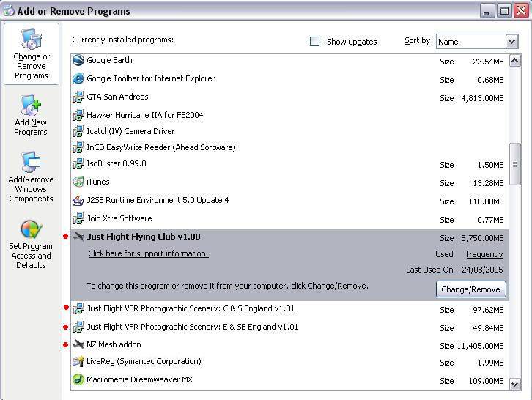Click the GTA San Andreas installer icon
Image resolution: width=532 pixels, height=400 pixels.
(x=78, y=97)
